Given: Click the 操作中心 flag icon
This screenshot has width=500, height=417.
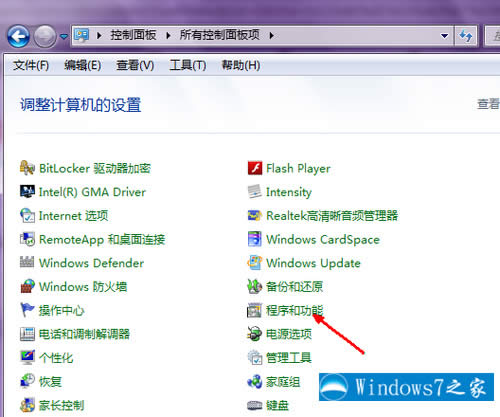Looking at the screenshot, I should coord(27,310).
